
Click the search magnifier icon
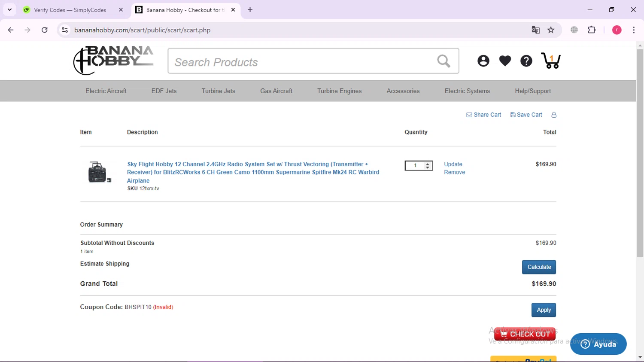(444, 61)
